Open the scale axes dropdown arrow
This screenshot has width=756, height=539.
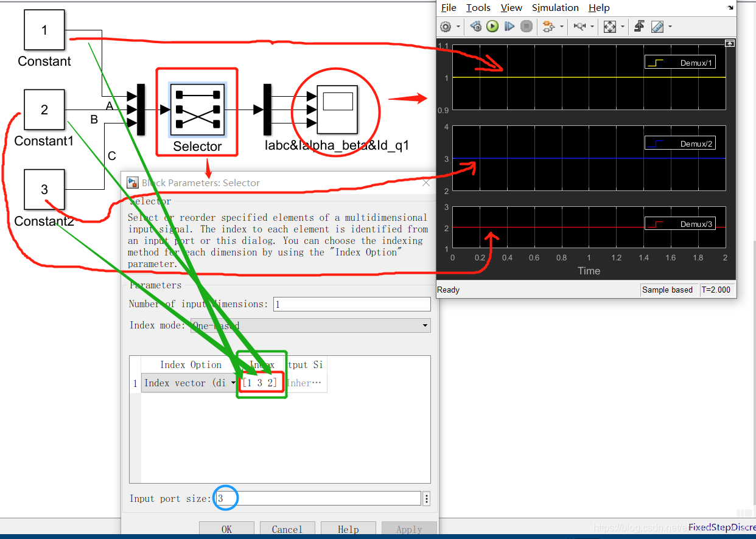point(623,27)
